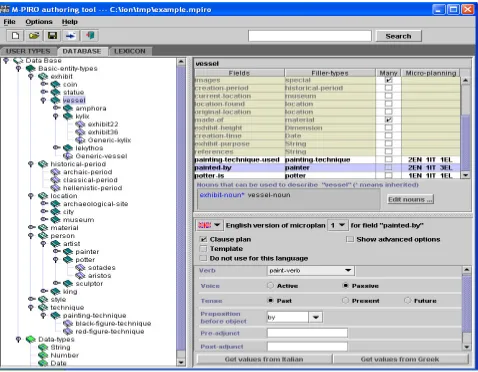Collapse the vessel tree node toggle

(x=43, y=100)
